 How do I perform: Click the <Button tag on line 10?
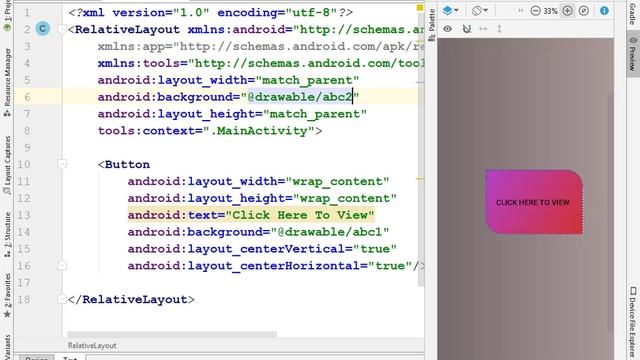pos(124,164)
